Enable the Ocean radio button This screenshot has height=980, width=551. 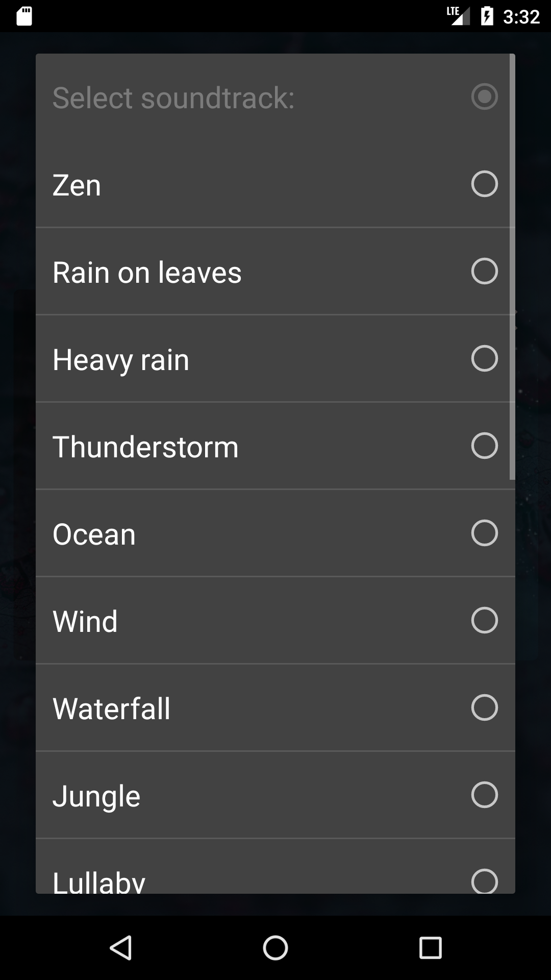[x=484, y=533]
